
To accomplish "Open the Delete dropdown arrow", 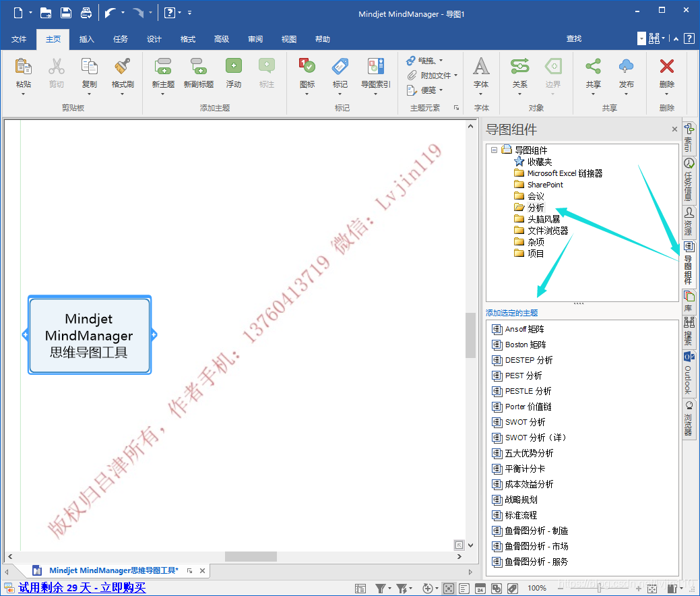I will pos(666,94).
